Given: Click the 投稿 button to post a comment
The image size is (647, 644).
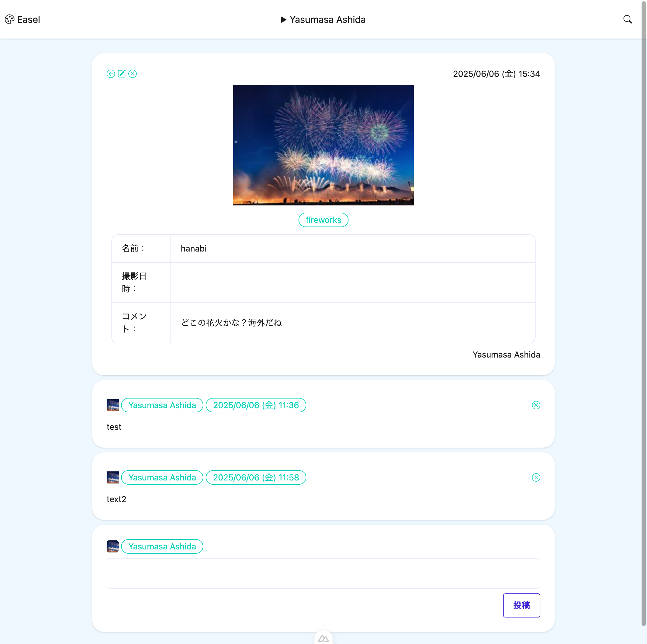Looking at the screenshot, I should [x=521, y=605].
